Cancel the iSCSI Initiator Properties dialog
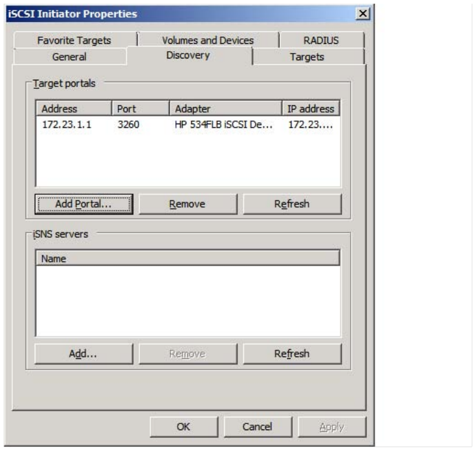Viewport: 476px width, 449px height. tap(257, 426)
